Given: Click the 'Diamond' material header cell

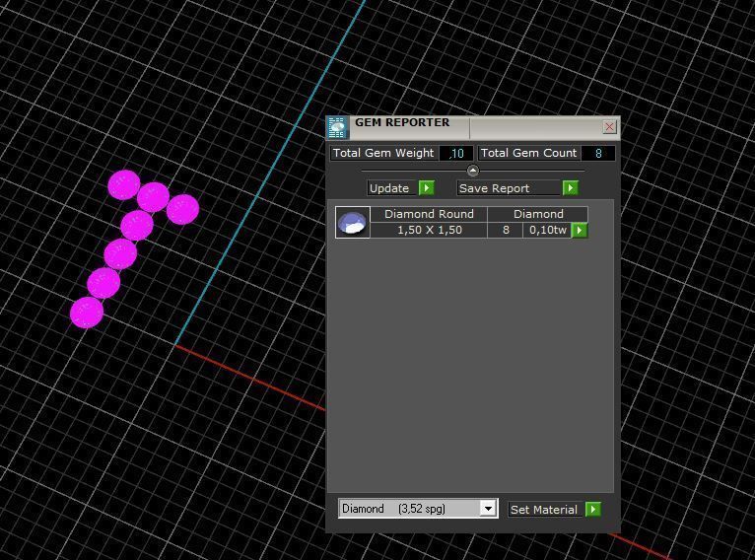Looking at the screenshot, I should click(x=538, y=214).
